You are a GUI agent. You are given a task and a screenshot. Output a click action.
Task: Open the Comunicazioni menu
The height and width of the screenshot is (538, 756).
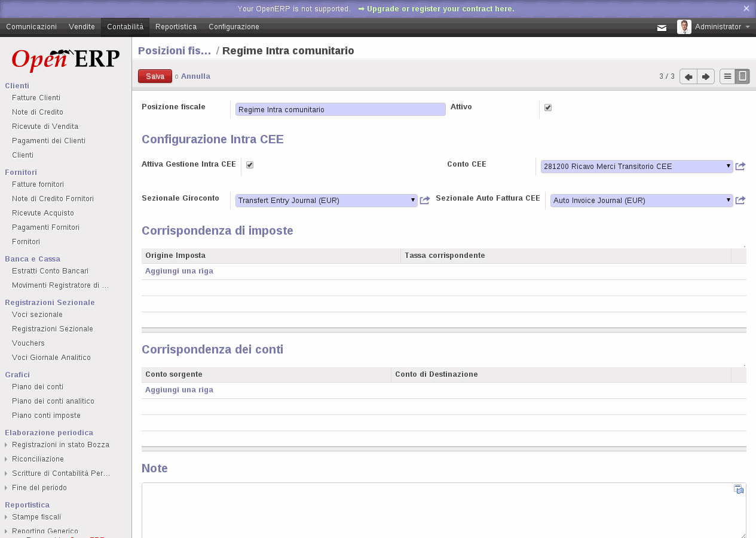[32, 27]
